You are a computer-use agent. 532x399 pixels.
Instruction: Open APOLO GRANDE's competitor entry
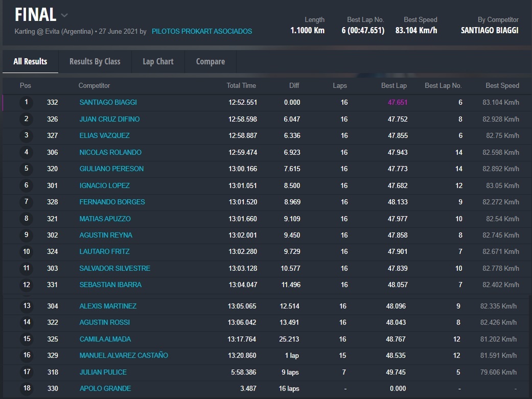105,388
